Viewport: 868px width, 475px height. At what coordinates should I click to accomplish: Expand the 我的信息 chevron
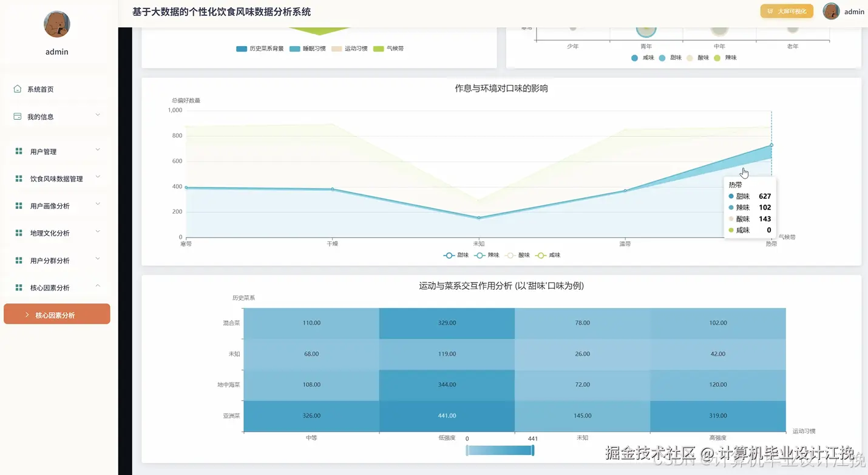[x=98, y=115]
